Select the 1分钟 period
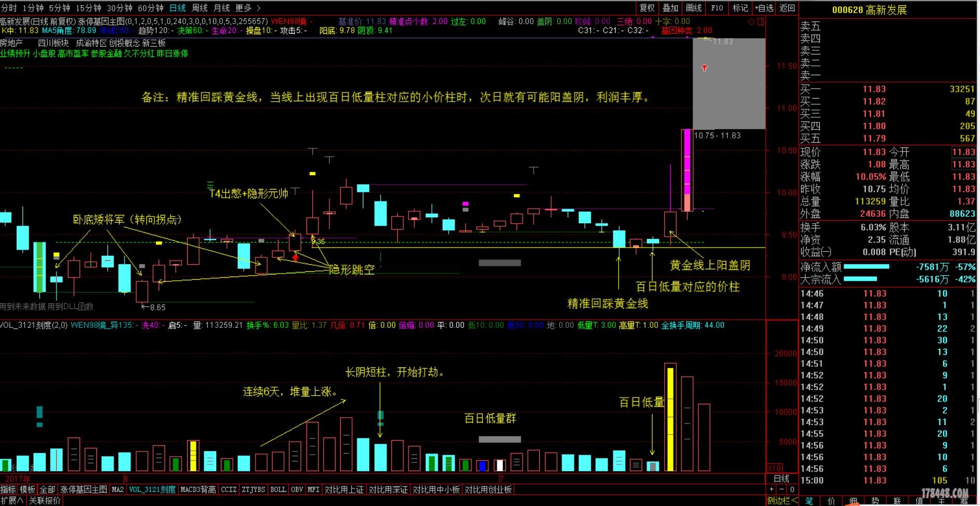 (x=33, y=8)
